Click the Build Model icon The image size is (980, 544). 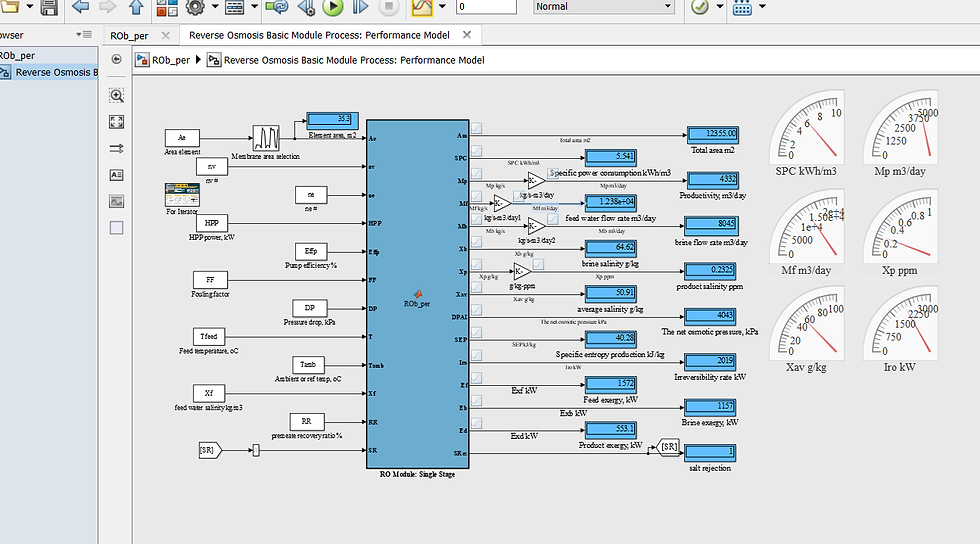742,7
